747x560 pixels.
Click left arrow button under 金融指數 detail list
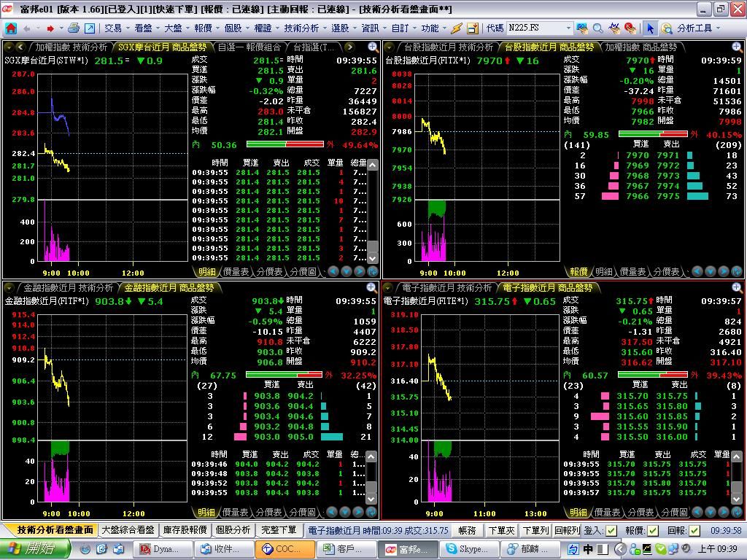coord(333,513)
